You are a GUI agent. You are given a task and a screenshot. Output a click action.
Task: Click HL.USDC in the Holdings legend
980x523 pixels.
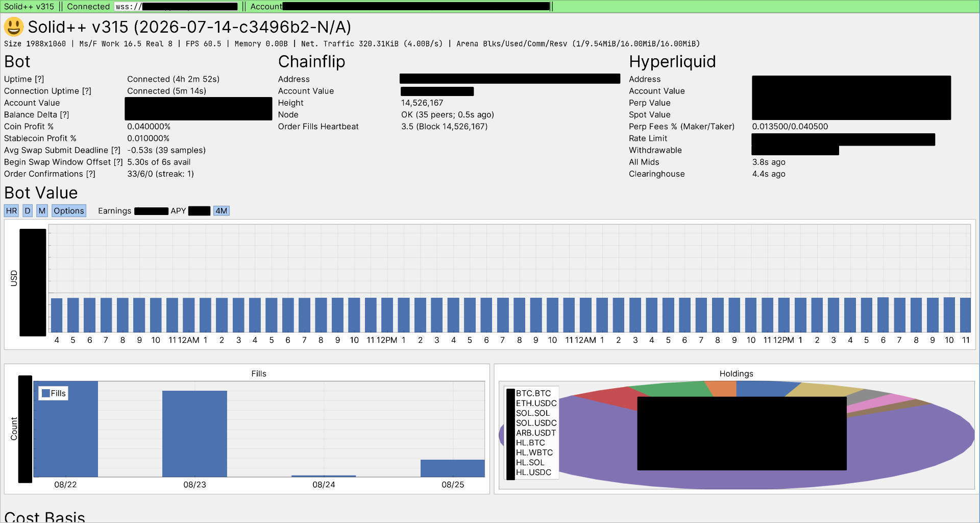coord(533,472)
